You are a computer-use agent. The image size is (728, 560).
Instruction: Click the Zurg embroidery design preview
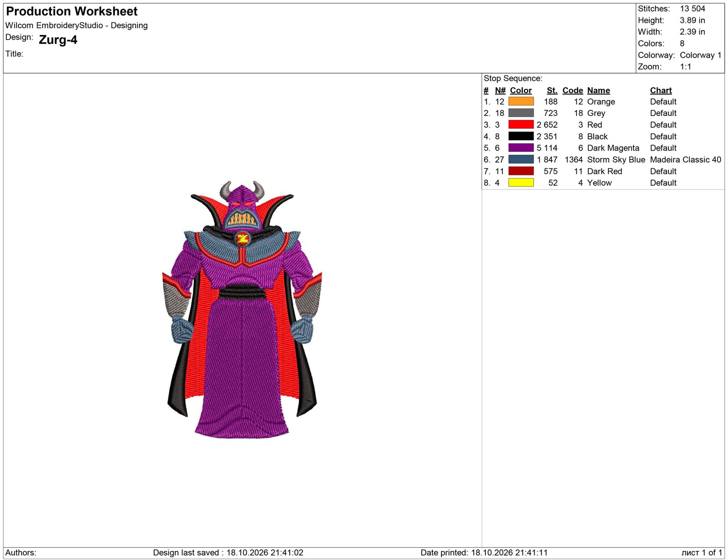pyautogui.click(x=242, y=309)
